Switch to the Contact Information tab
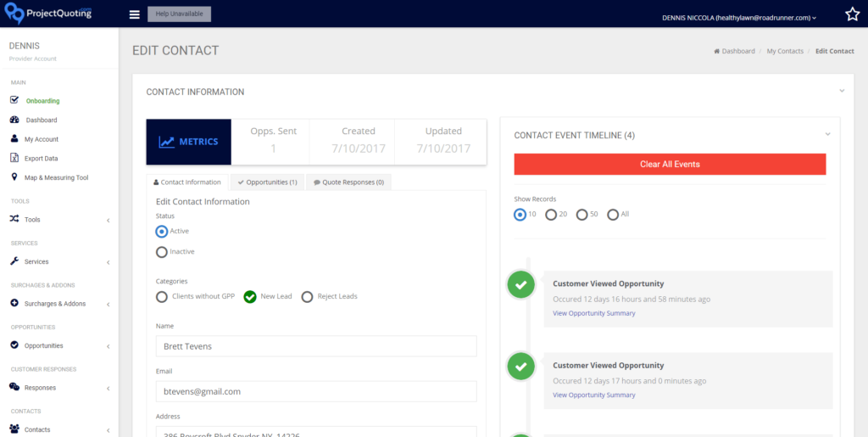Screen dimensions: 868x437 point(187,182)
